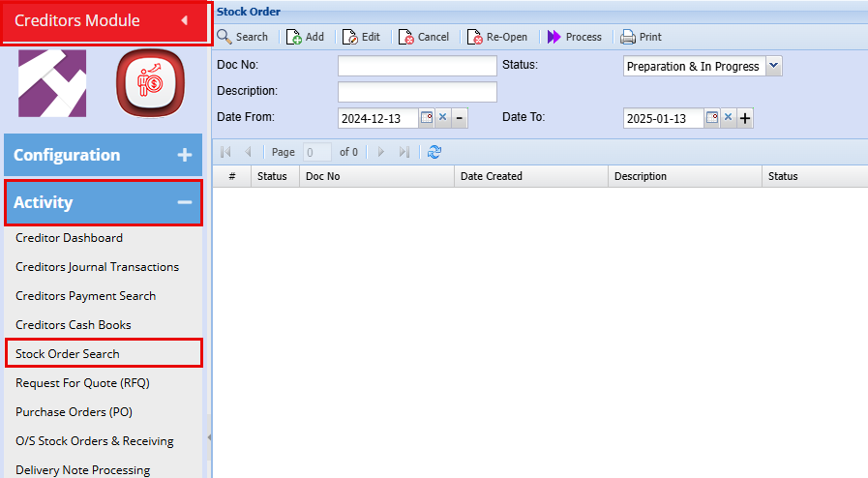Add a new stock order

(305, 37)
